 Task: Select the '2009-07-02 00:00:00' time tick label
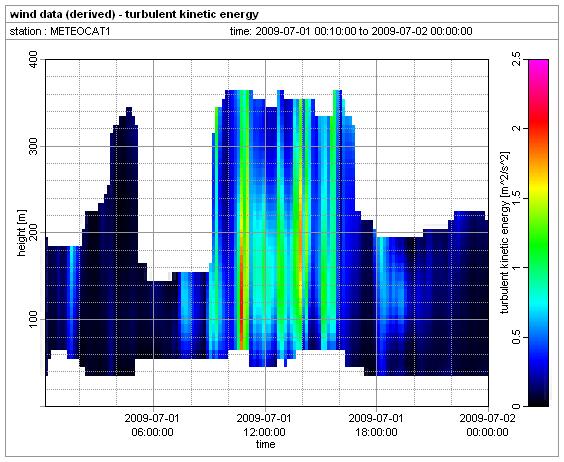(x=487, y=425)
